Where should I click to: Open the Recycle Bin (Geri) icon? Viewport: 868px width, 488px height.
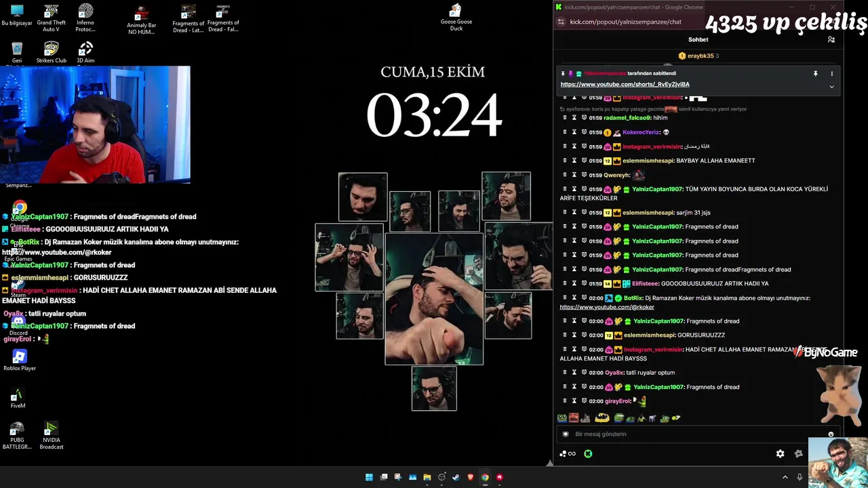coord(17,52)
